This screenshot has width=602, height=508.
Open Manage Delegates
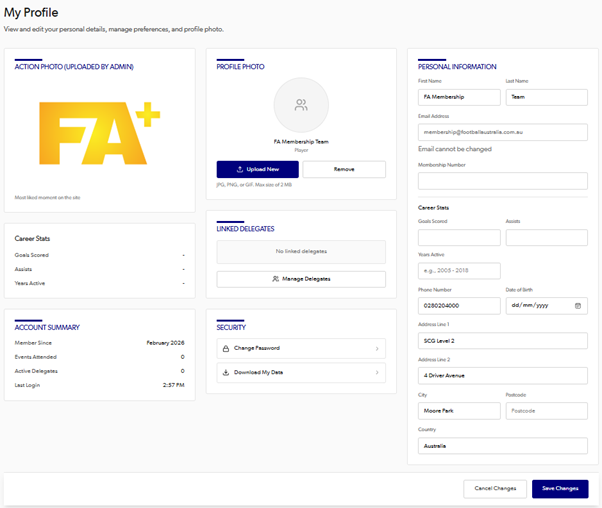[301, 279]
